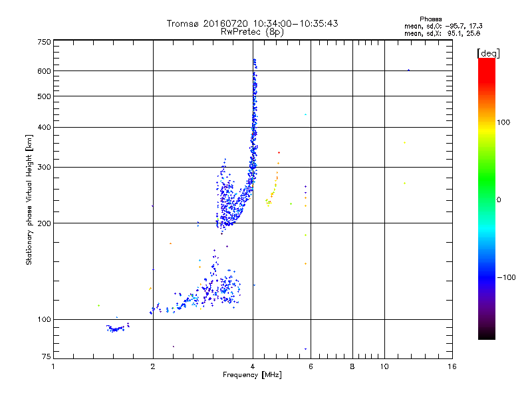Click the blue E-layer trace below 100 km
The image size is (532, 399).
pos(118,328)
